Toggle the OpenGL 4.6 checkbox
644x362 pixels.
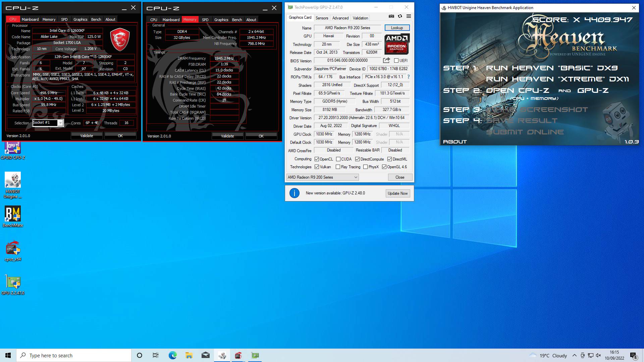point(384,167)
